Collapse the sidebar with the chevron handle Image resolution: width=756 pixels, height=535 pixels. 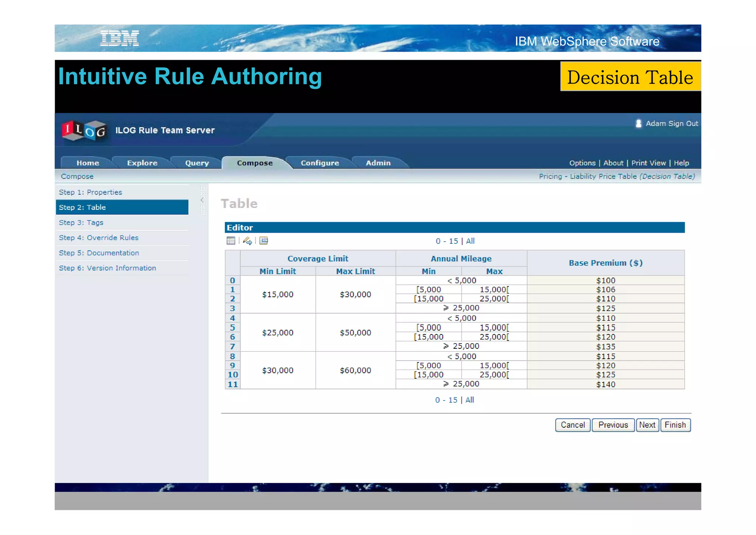[x=202, y=200]
